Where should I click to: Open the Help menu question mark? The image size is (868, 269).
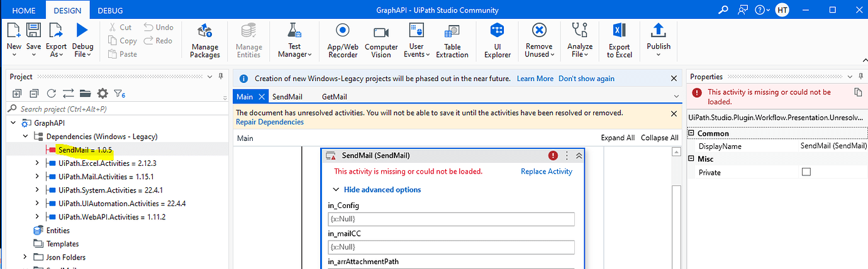(x=763, y=10)
